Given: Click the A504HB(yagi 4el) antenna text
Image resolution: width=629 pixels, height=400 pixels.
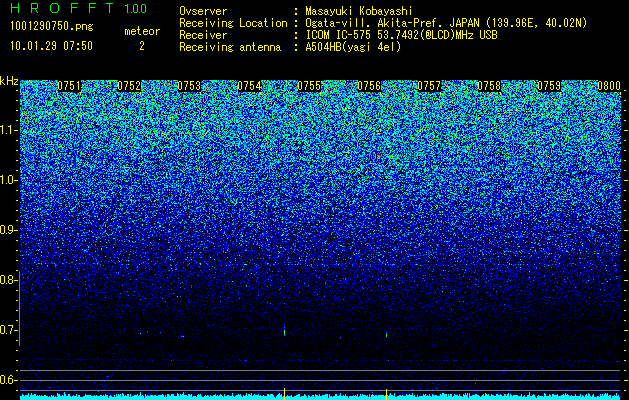Looking at the screenshot, I should pyautogui.click(x=353, y=47).
